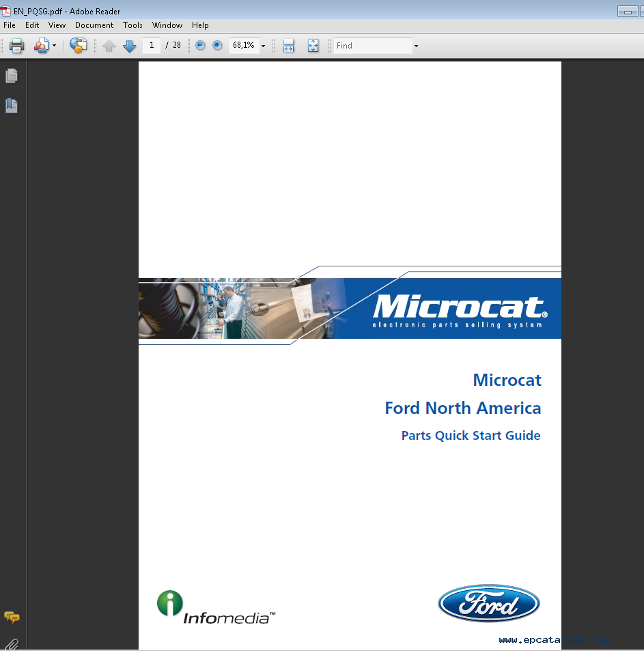
Task: Click the 'Ford North America' heading
Action: 463,408
